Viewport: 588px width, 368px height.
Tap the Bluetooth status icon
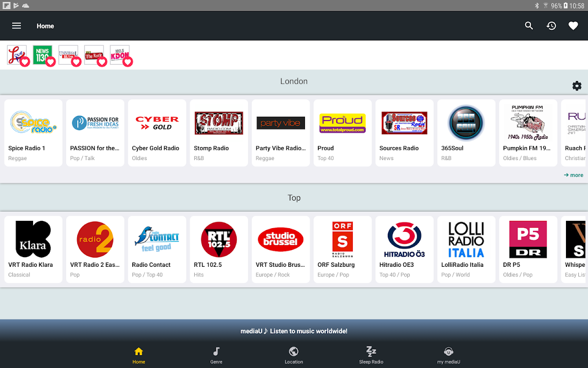click(537, 6)
